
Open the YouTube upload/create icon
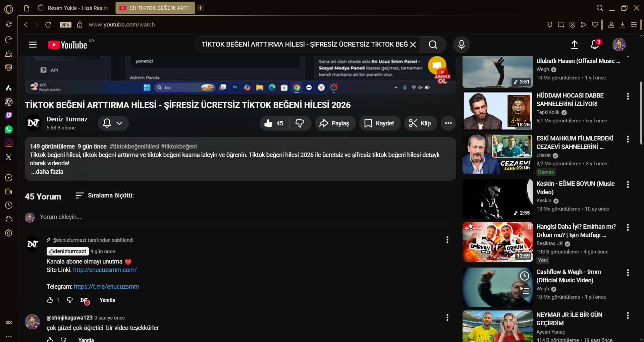(x=575, y=45)
